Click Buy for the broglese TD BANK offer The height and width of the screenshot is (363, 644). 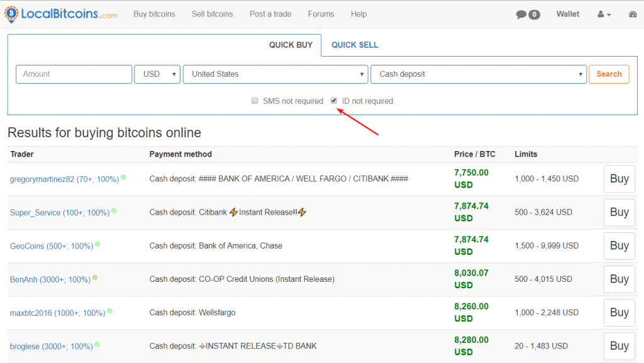[619, 346]
